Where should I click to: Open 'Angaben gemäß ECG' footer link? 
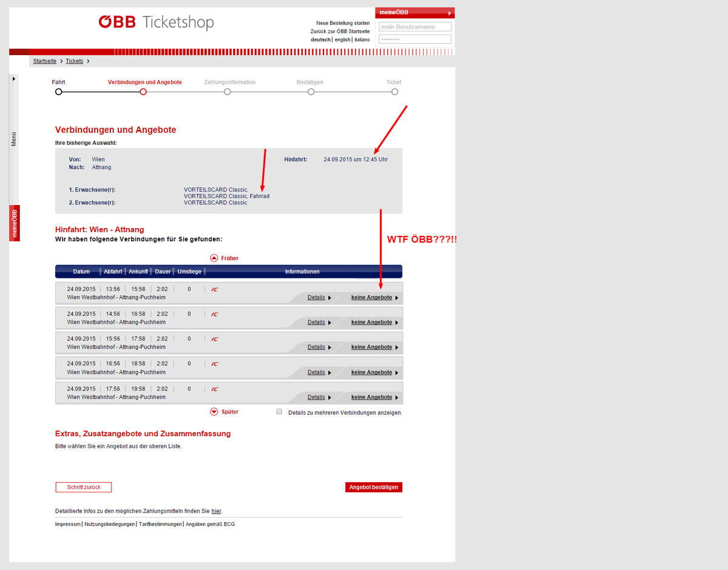[210, 524]
